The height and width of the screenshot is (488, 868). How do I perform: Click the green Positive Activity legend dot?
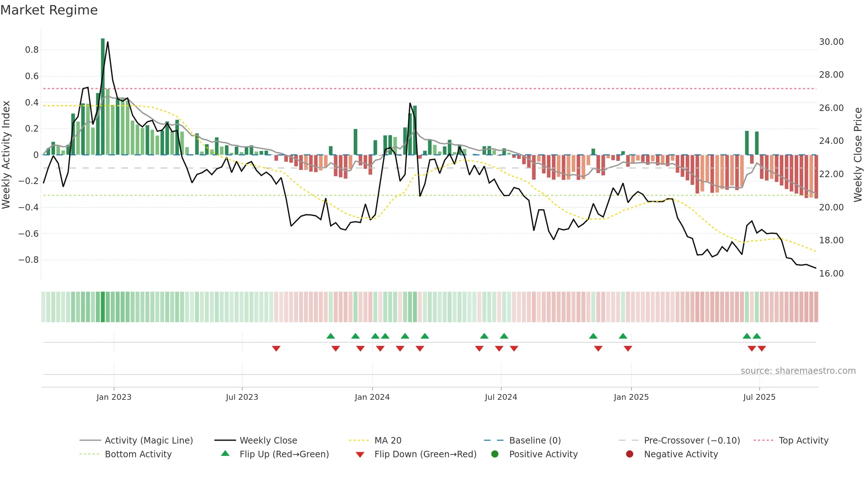click(495, 454)
